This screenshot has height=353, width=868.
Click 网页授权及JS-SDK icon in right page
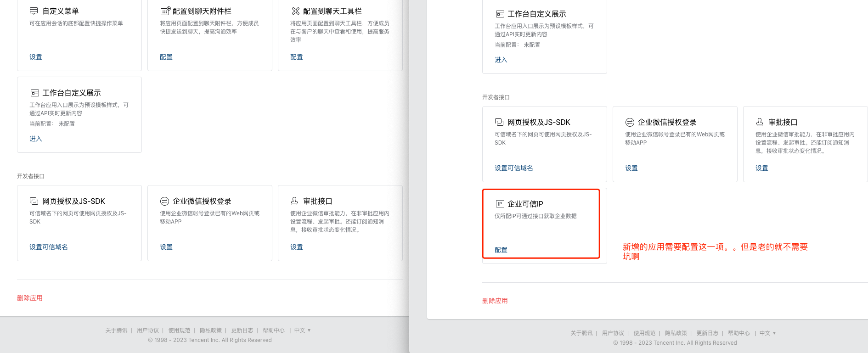(x=499, y=122)
